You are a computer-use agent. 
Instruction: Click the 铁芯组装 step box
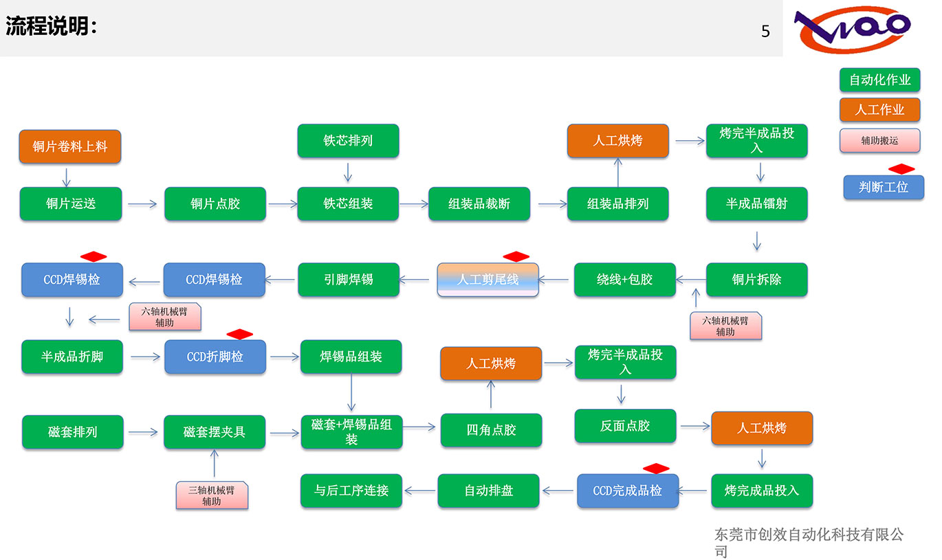pos(348,204)
